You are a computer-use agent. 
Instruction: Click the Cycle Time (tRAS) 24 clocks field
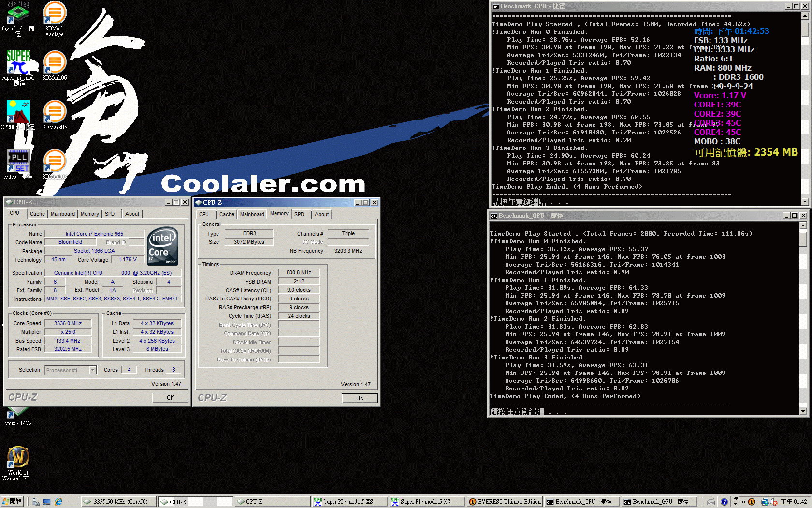coord(299,316)
